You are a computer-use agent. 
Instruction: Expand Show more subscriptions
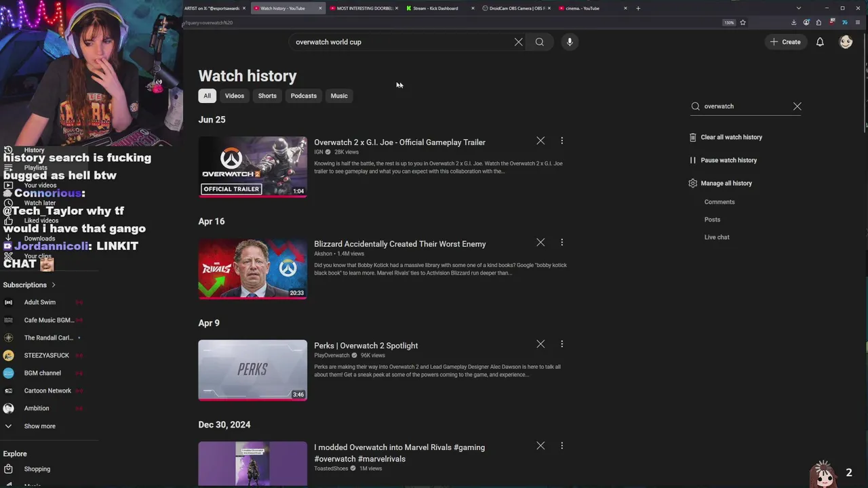pos(39,426)
